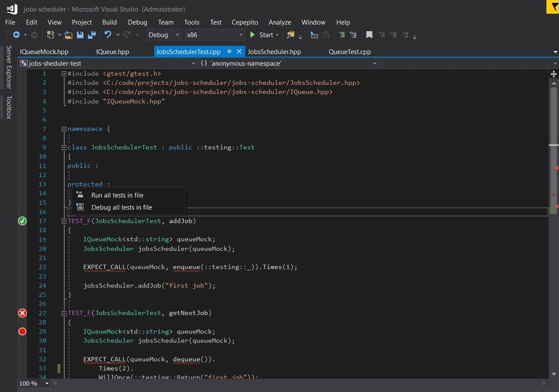Toggle bookmark with the bookmark icon
Image resolution: width=559 pixels, height=392 pixels.
click(369, 34)
